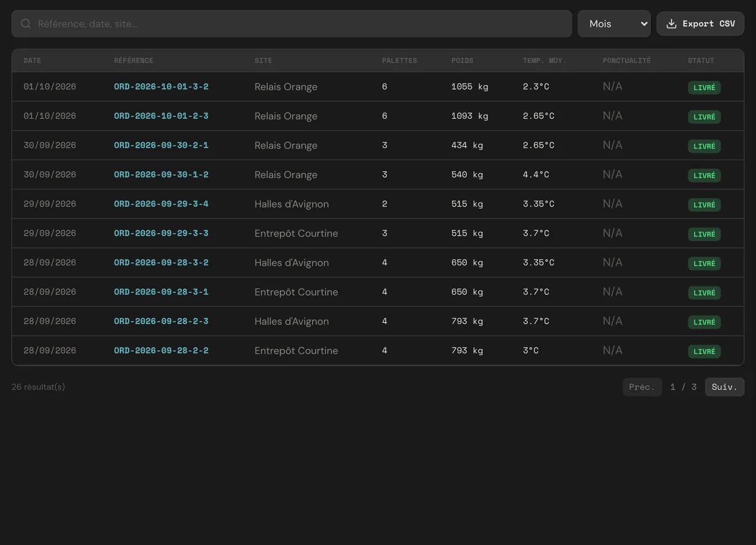Click palettes value 2 in row ORD-2026-09-29-3-4
Screen dimensions: 756x545
(384, 204)
